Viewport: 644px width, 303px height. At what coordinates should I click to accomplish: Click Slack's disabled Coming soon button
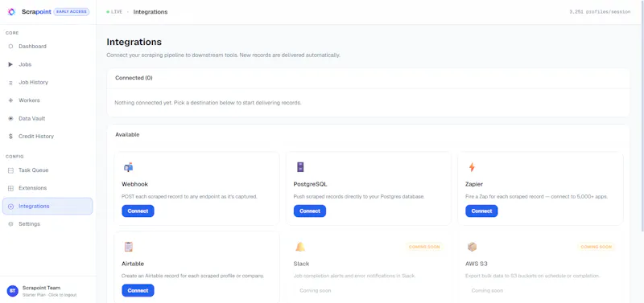[x=315, y=291]
